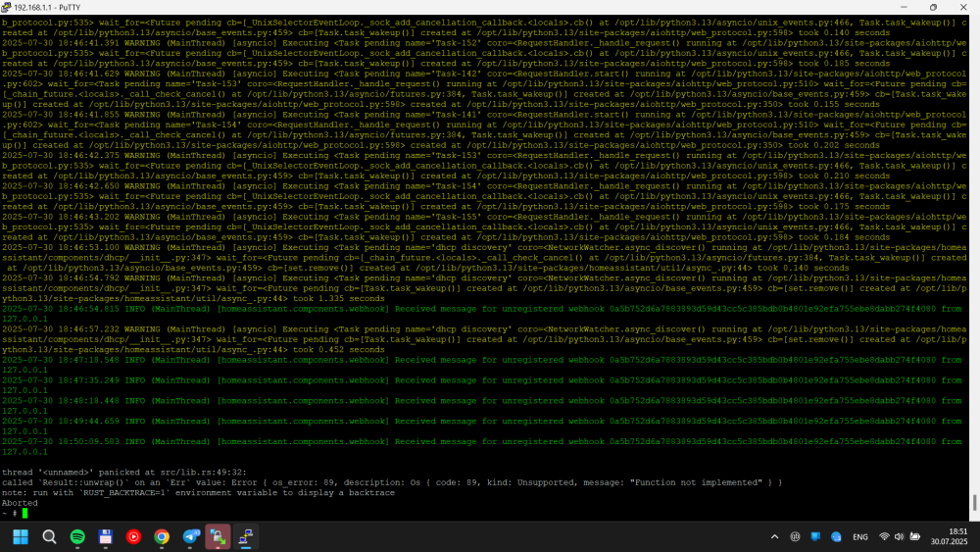Restore down the PuTTY window
The height and width of the screenshot is (552, 980).
click(933, 8)
